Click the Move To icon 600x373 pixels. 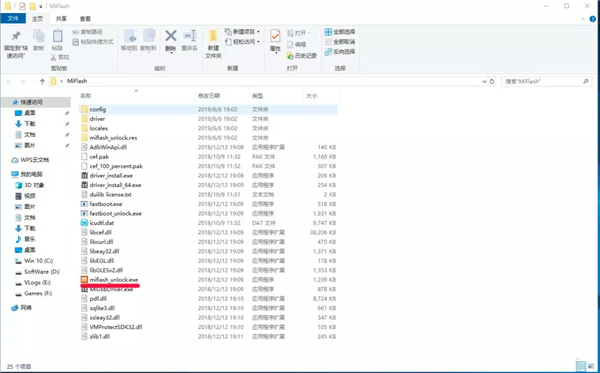pos(129,36)
